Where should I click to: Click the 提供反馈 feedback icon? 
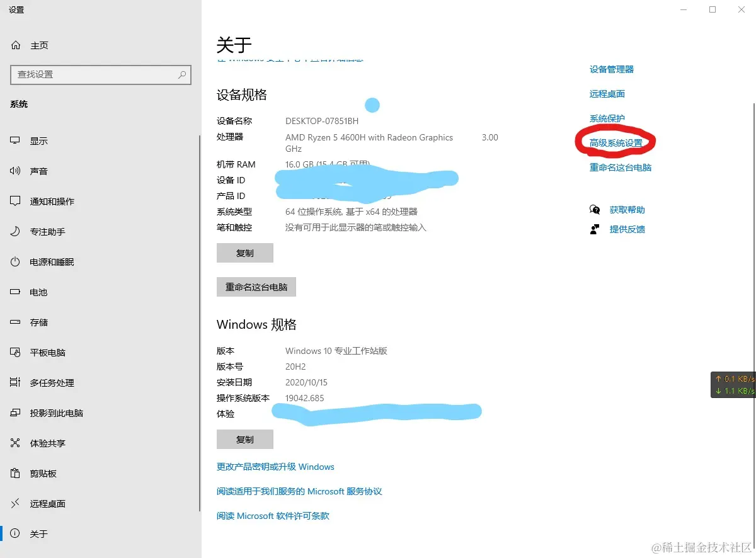[594, 229]
